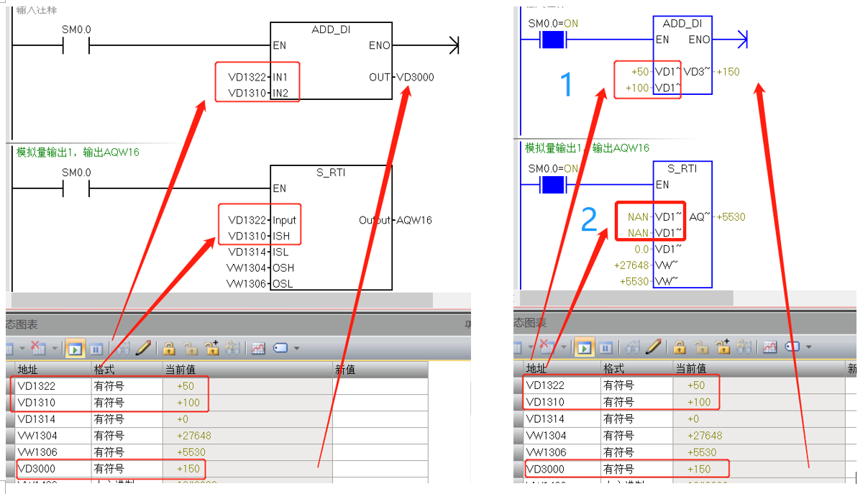Image resolution: width=868 pixels, height=494 pixels.
Task: Click left network comment '模拟量输出1，输出AQW16'
Action: point(78,152)
